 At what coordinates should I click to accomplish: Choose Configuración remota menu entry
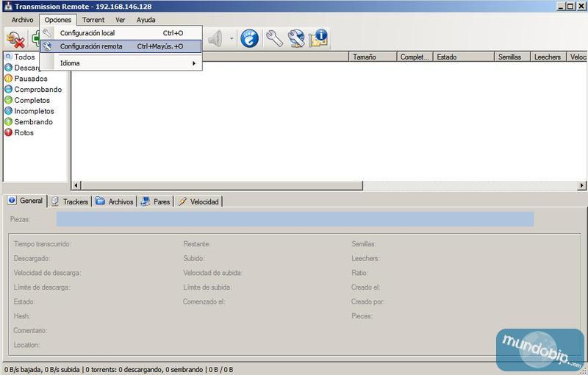click(x=121, y=46)
